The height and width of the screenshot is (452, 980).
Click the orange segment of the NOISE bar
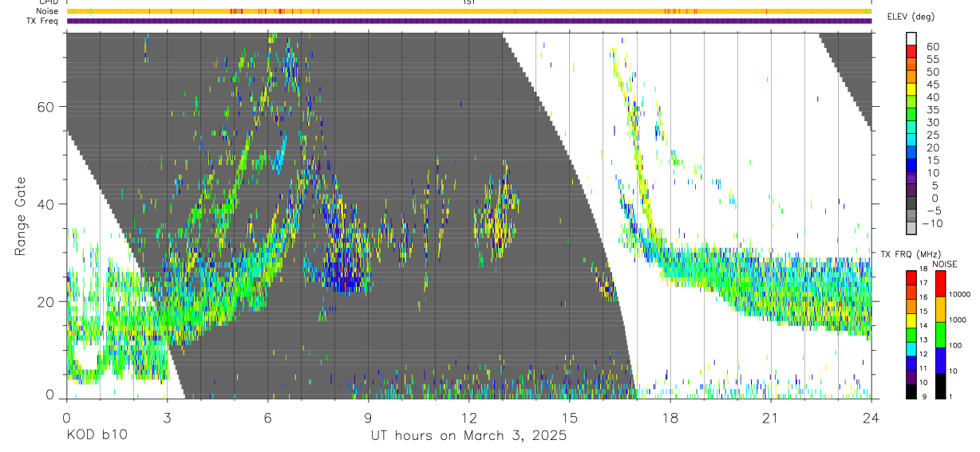(x=940, y=309)
